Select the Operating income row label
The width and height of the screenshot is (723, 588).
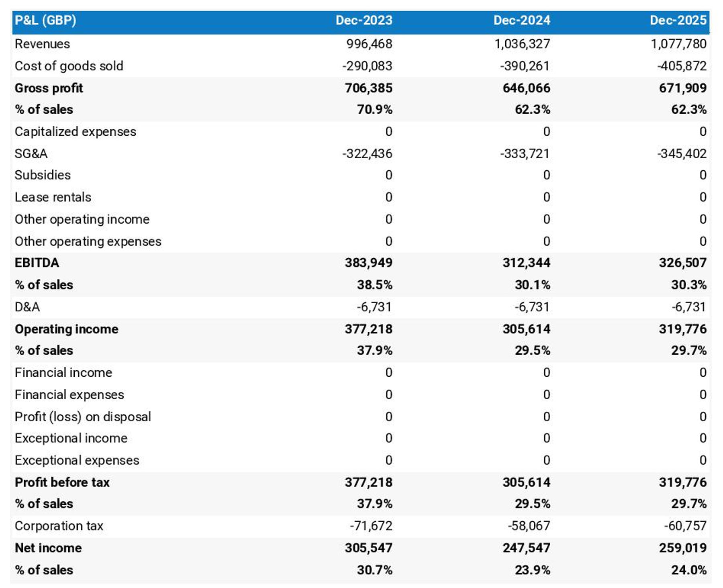(x=66, y=329)
